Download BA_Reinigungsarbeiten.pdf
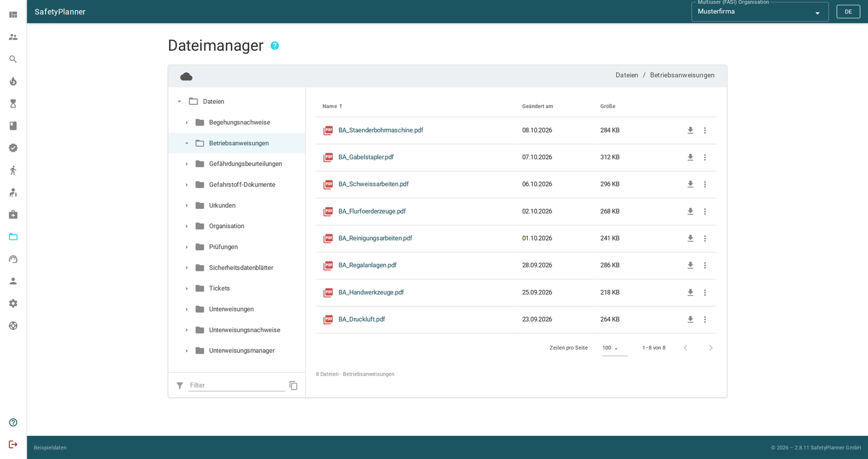This screenshot has width=868, height=459. tap(690, 238)
